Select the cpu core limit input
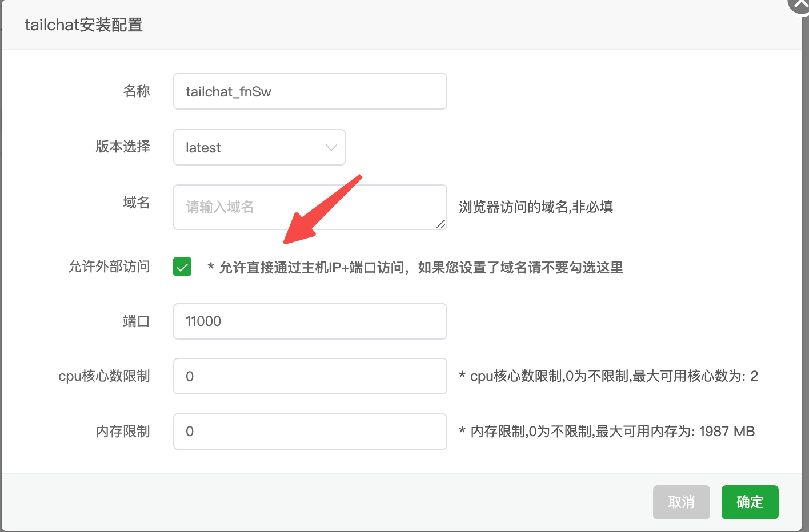The image size is (809, 532). click(310, 376)
